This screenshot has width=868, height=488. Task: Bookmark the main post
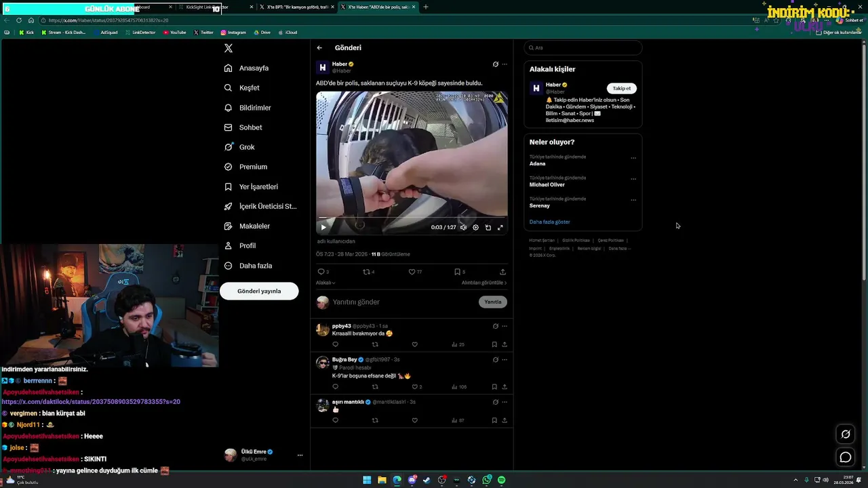pyautogui.click(x=457, y=272)
